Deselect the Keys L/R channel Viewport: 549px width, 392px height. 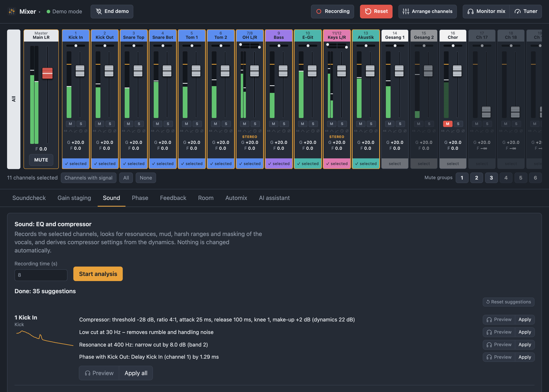point(337,164)
